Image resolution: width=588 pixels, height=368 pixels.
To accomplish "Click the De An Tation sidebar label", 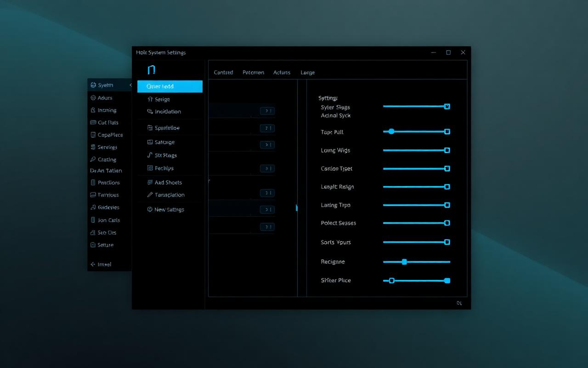I will (x=106, y=171).
